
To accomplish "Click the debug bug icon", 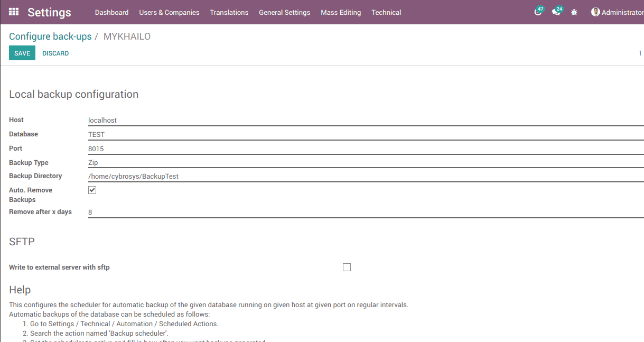I will click(x=574, y=12).
